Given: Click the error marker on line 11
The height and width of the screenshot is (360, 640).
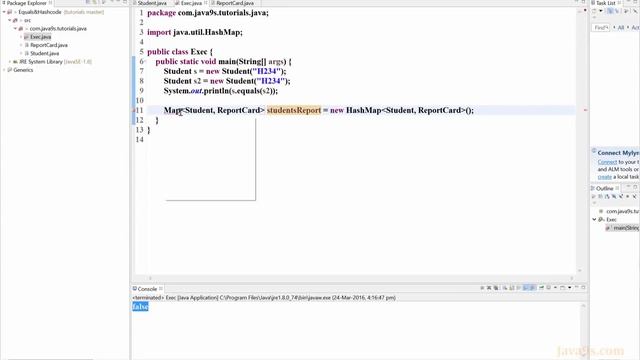Looking at the screenshot, I should pyautogui.click(x=134, y=110).
